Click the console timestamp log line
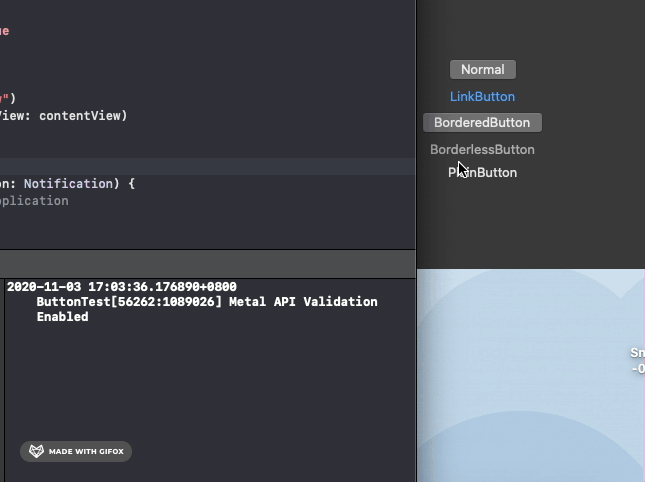Viewport: 645px width, 482px height. tap(121, 287)
